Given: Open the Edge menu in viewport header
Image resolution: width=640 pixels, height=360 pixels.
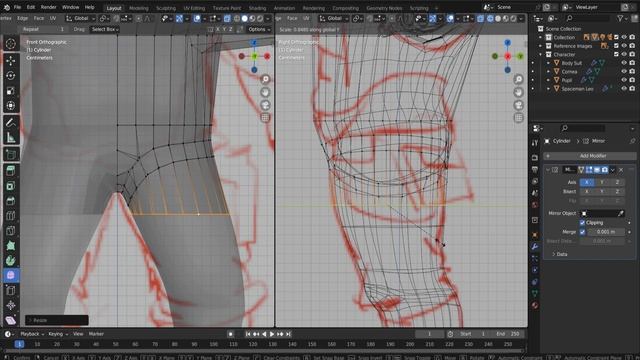Looking at the screenshot, I should pyautogui.click(x=22, y=18).
